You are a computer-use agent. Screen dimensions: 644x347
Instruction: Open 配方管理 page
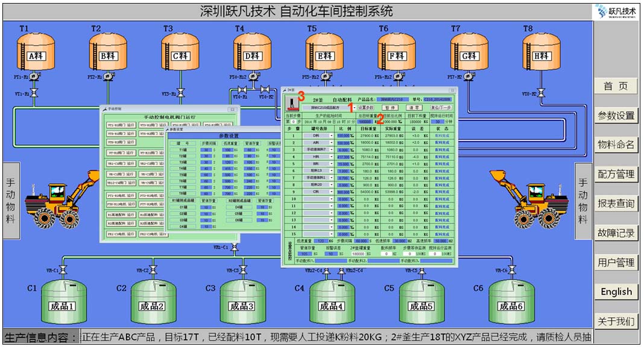(615, 174)
